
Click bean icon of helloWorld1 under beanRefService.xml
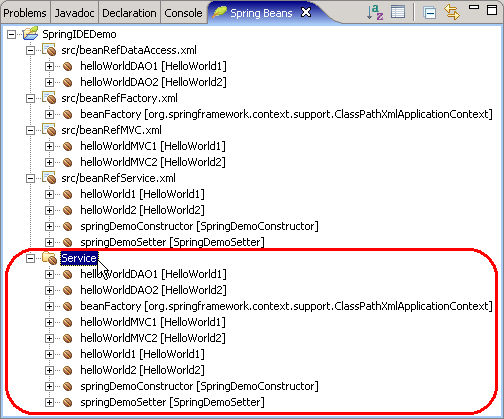point(68,194)
